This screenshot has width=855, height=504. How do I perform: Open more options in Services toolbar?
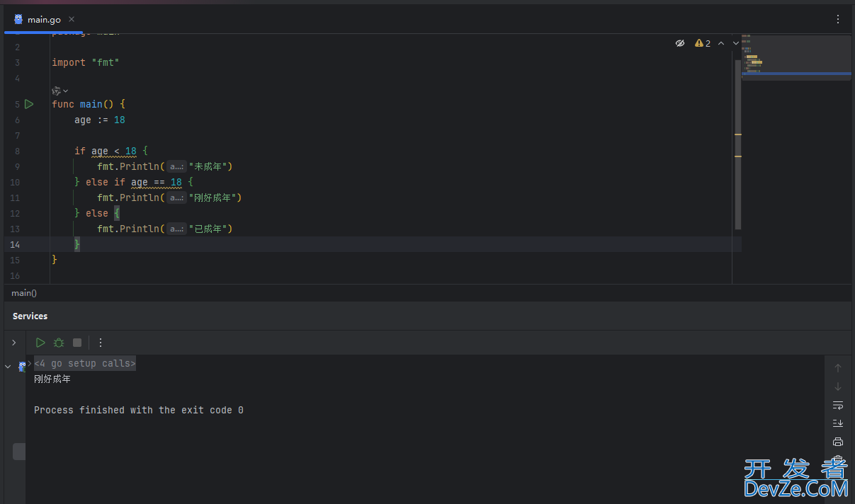pyautogui.click(x=101, y=343)
